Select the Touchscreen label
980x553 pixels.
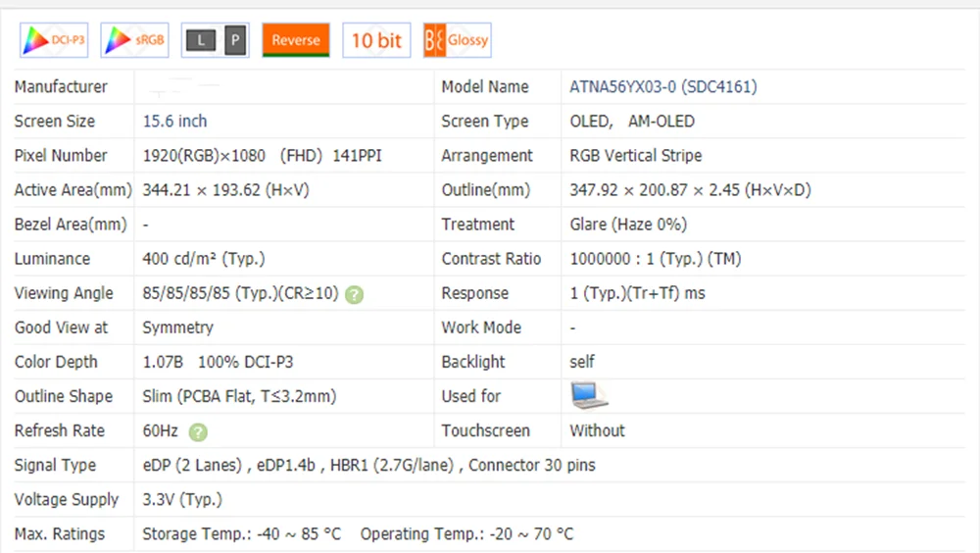click(486, 431)
